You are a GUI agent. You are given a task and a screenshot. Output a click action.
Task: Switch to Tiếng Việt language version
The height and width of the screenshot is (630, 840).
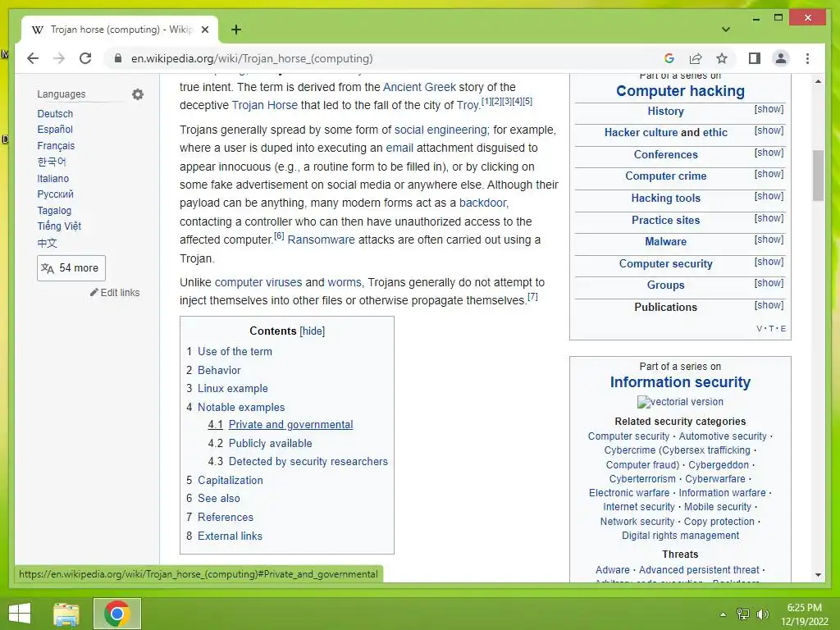click(x=59, y=226)
